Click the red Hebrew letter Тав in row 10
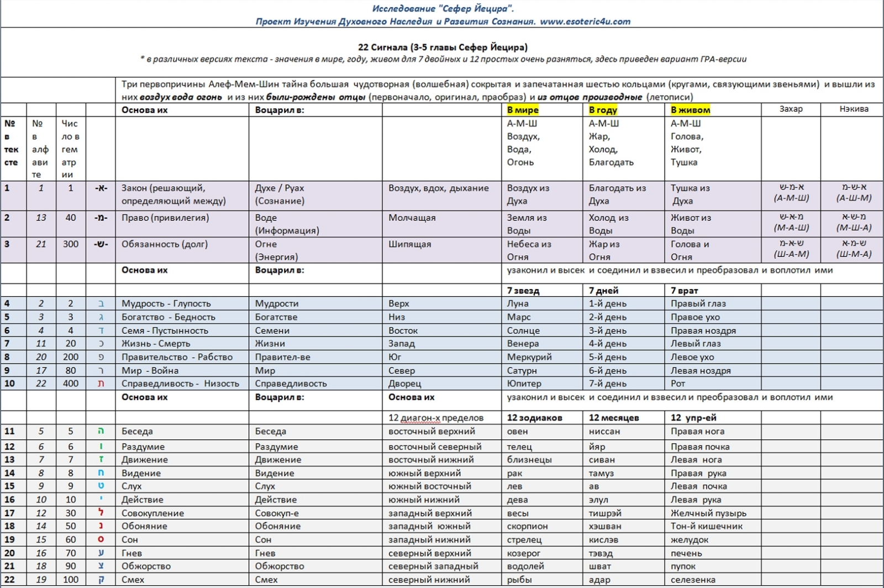The height and width of the screenshot is (588, 884). (101, 384)
